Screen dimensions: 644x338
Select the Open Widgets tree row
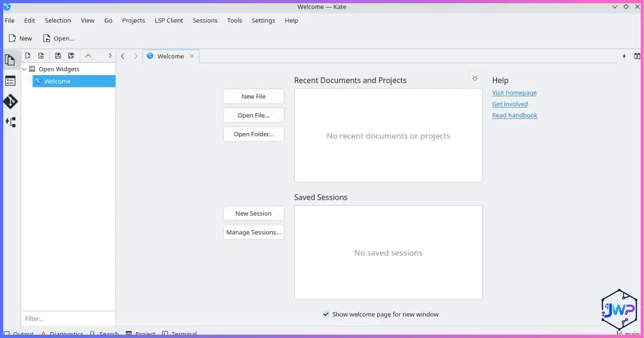tap(69, 69)
